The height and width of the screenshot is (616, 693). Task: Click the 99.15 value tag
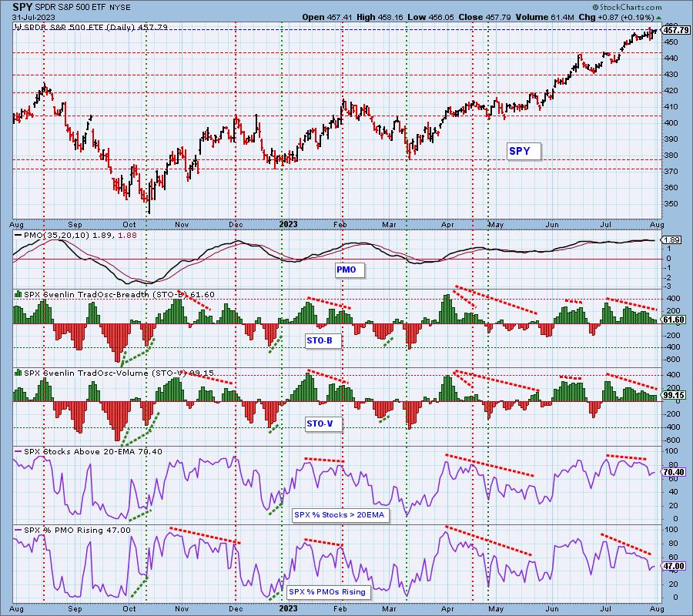click(674, 396)
